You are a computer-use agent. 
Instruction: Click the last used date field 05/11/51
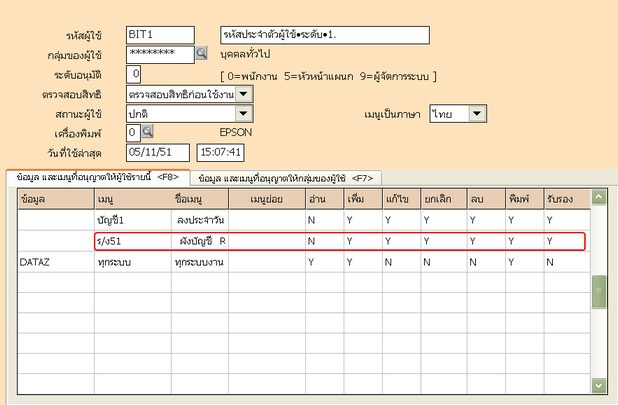157,151
